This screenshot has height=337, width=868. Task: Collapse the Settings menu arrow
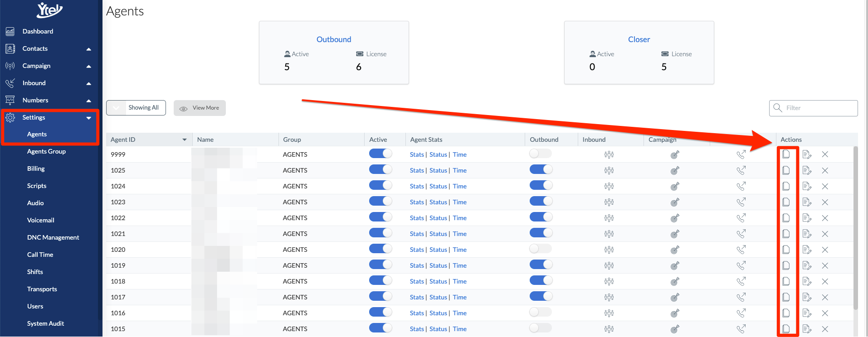pyautogui.click(x=89, y=118)
